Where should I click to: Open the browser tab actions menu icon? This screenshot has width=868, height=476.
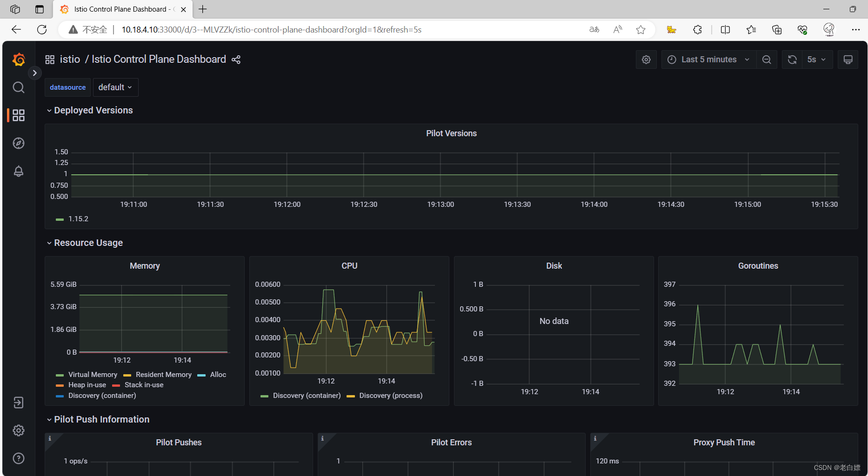pyautogui.click(x=40, y=9)
